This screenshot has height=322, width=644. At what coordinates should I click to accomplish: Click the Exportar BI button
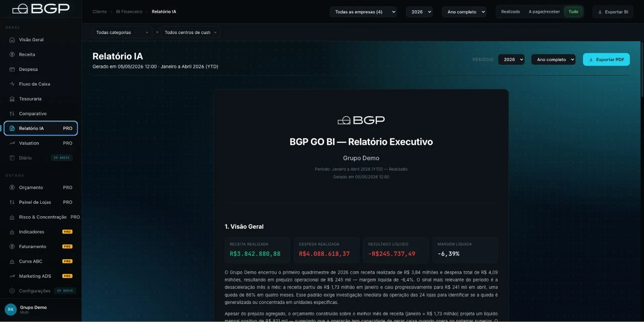tap(613, 12)
